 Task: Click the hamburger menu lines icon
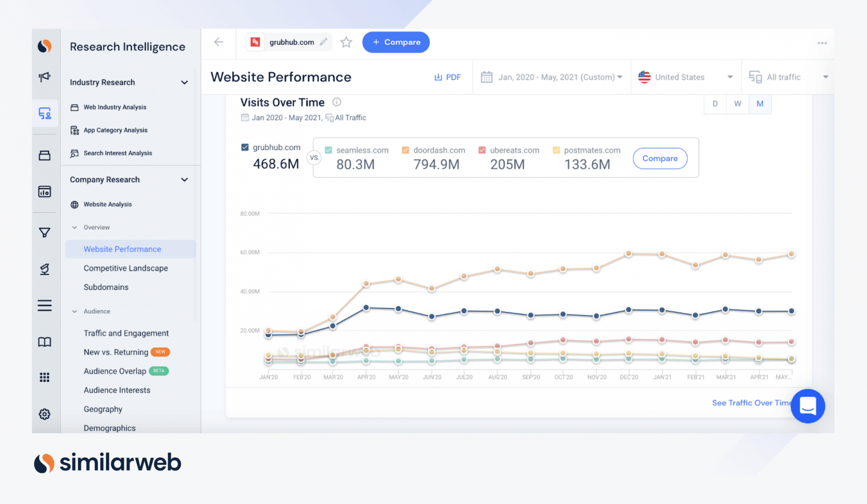click(x=44, y=305)
